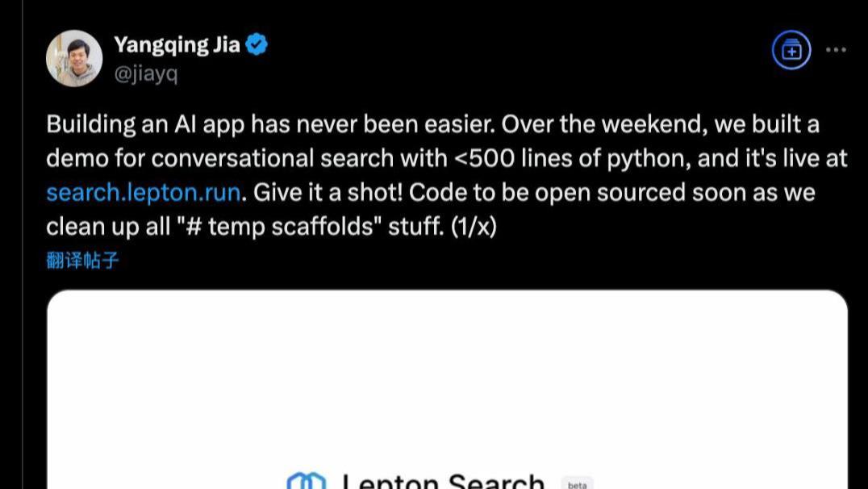Viewport: 868px width, 489px height.
Task: Open the three-dot more options menu
Action: 836,50
